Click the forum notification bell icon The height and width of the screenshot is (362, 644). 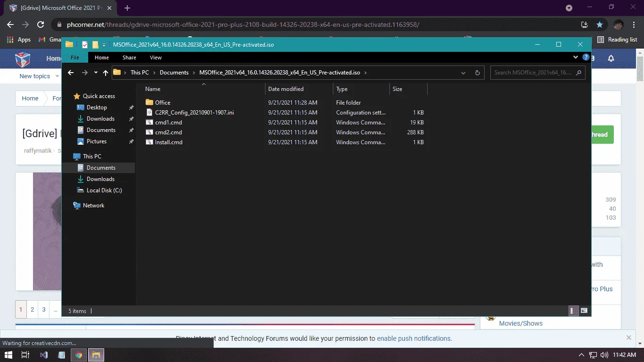pos(611,58)
